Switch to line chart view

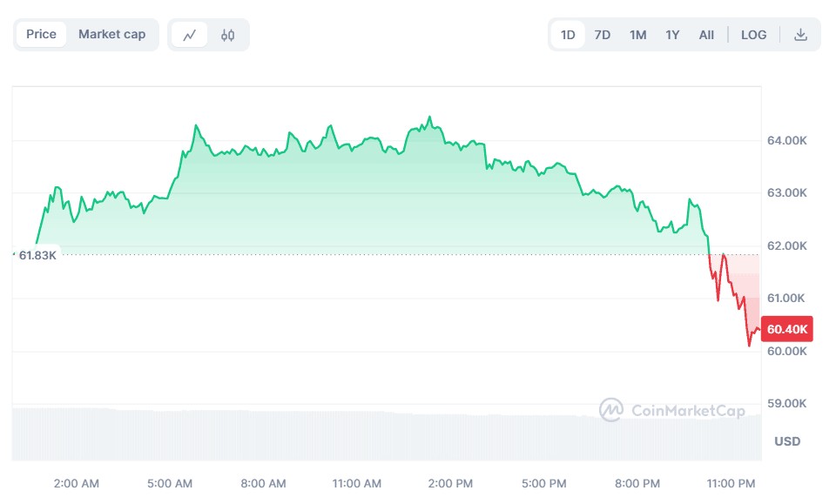pos(190,35)
